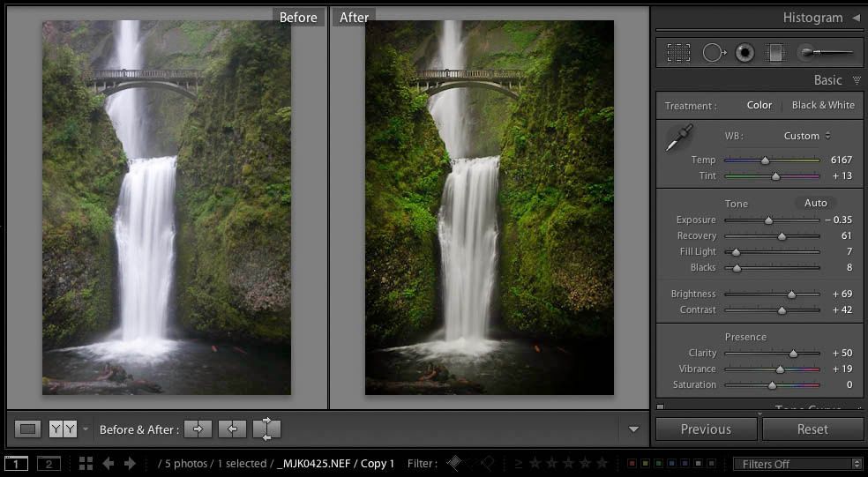Adjust the Vibrance slider

point(780,369)
